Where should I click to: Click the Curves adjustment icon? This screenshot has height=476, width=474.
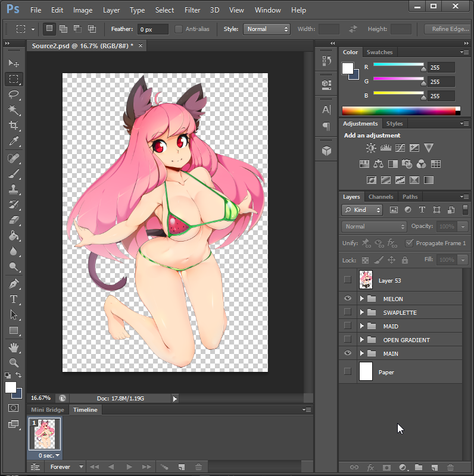point(400,148)
